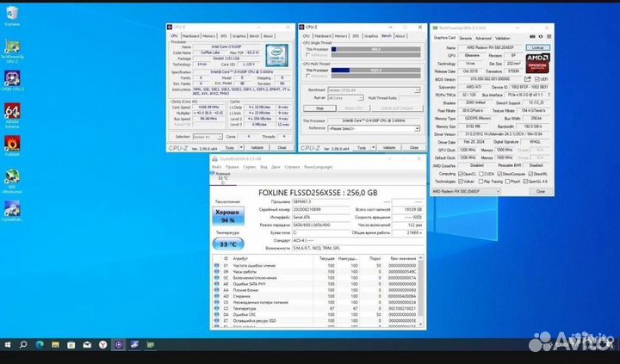Toggle the Vulkan checkbox

pyautogui.click(x=460, y=181)
